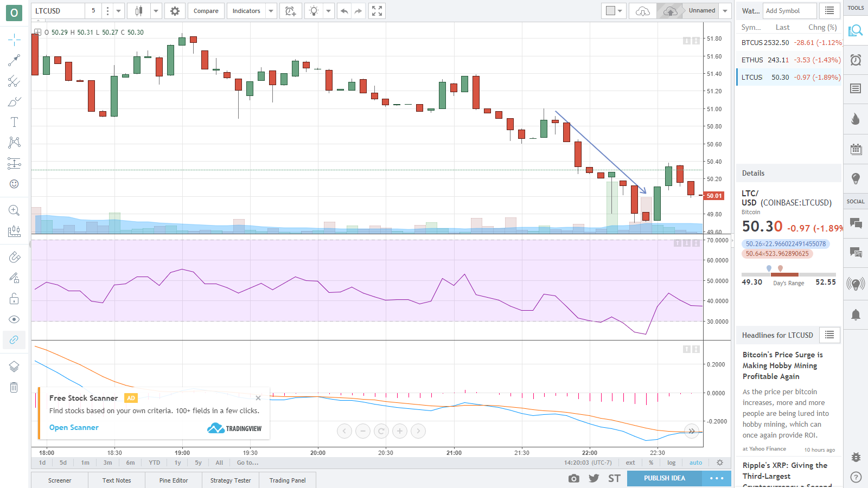Viewport: 868px width, 488px height.
Task: Open the Strategy Tester tab
Action: 231,480
